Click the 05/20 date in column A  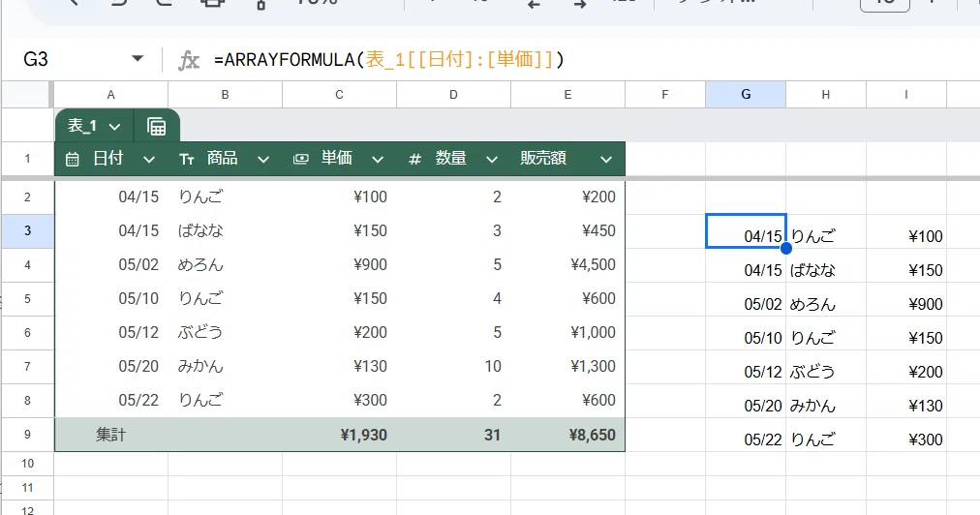click(x=138, y=366)
